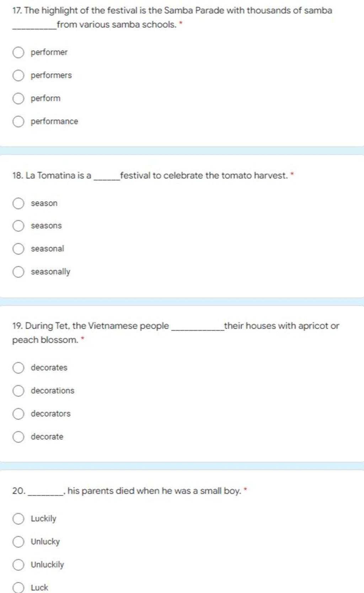
Task: Select 'decorate' radio button
Action: pos(18,437)
